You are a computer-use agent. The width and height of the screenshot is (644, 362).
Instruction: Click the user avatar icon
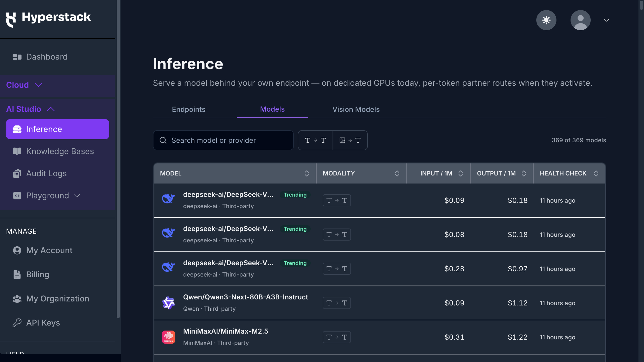[x=581, y=20]
